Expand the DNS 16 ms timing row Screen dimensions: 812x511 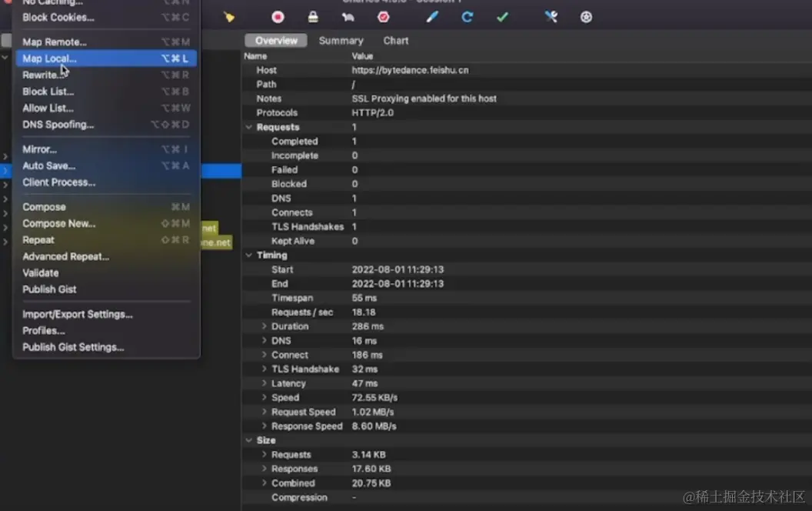pos(264,340)
